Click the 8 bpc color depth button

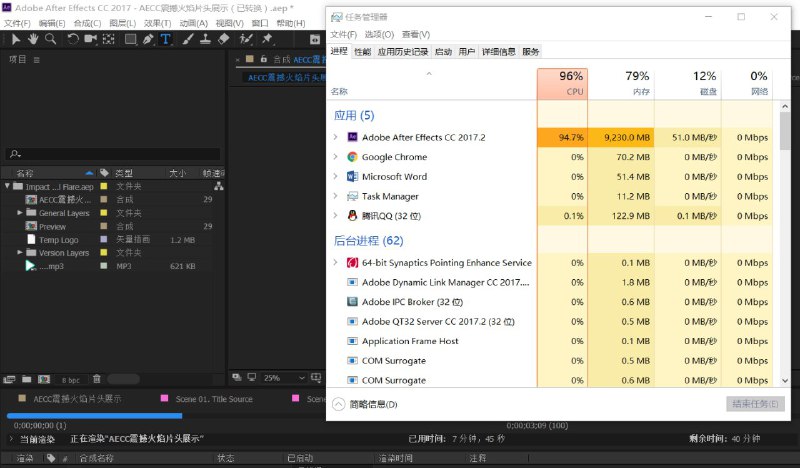click(71, 380)
